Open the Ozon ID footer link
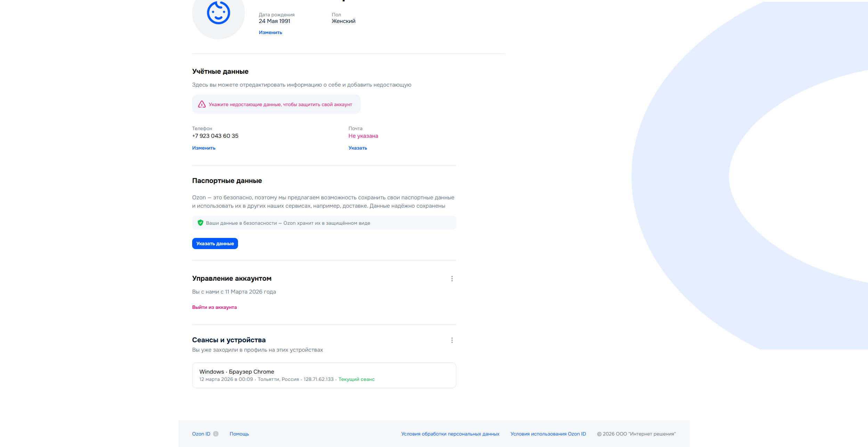This screenshot has height=447, width=868. pyautogui.click(x=201, y=434)
